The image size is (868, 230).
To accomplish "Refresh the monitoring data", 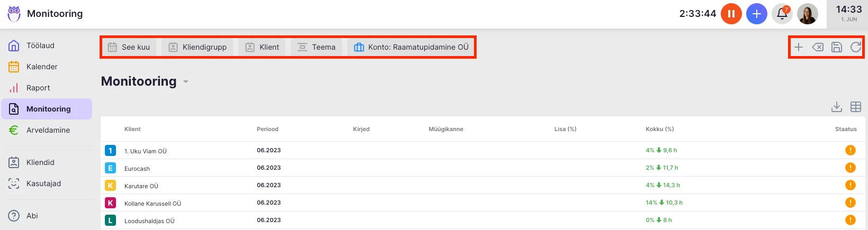I will pyautogui.click(x=855, y=47).
